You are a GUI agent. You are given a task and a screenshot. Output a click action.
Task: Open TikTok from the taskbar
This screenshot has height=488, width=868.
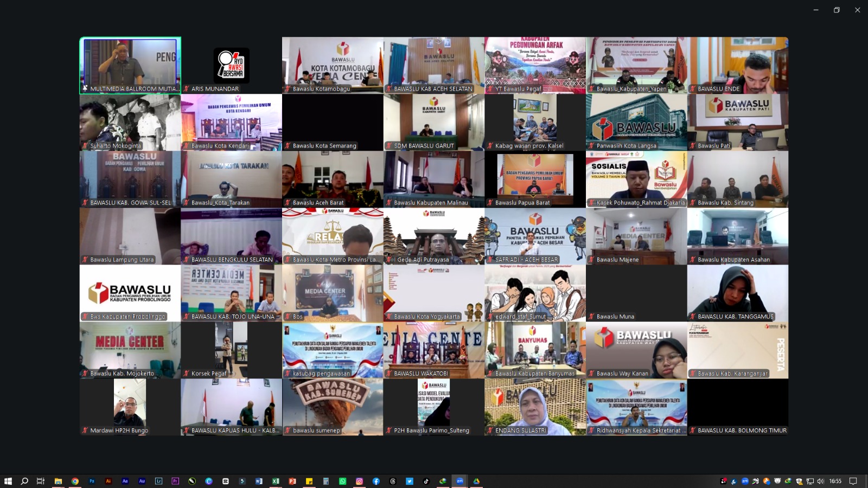click(426, 481)
